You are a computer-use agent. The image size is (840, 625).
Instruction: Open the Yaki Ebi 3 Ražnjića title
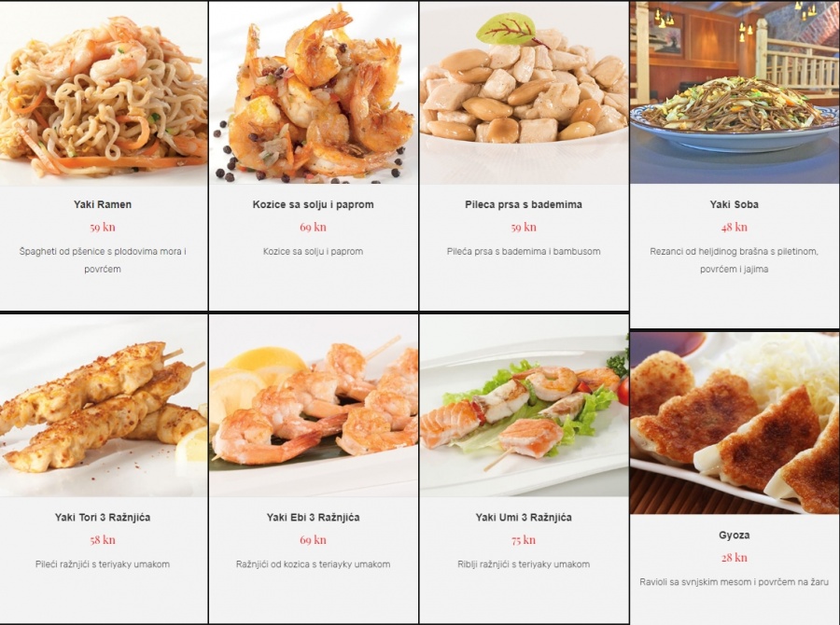coord(313,518)
